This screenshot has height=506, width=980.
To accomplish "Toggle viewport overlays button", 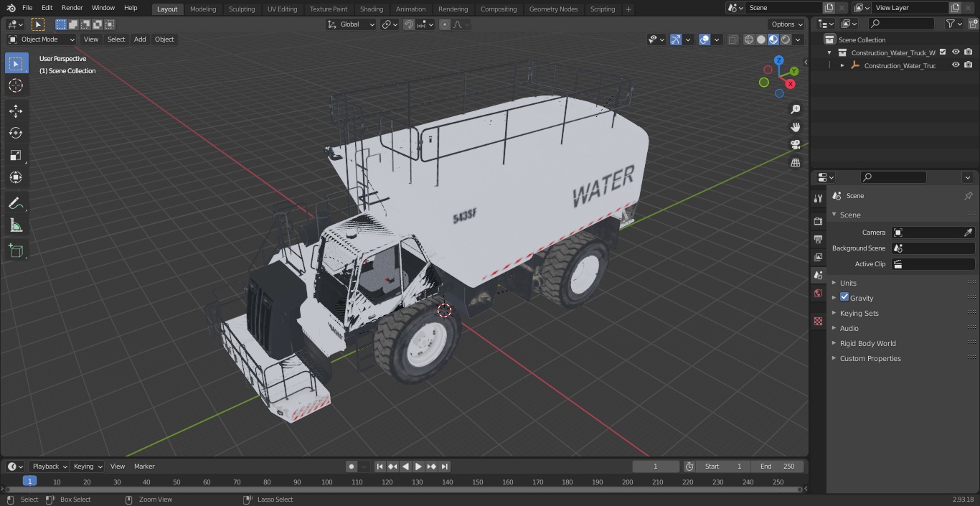I will (x=705, y=39).
